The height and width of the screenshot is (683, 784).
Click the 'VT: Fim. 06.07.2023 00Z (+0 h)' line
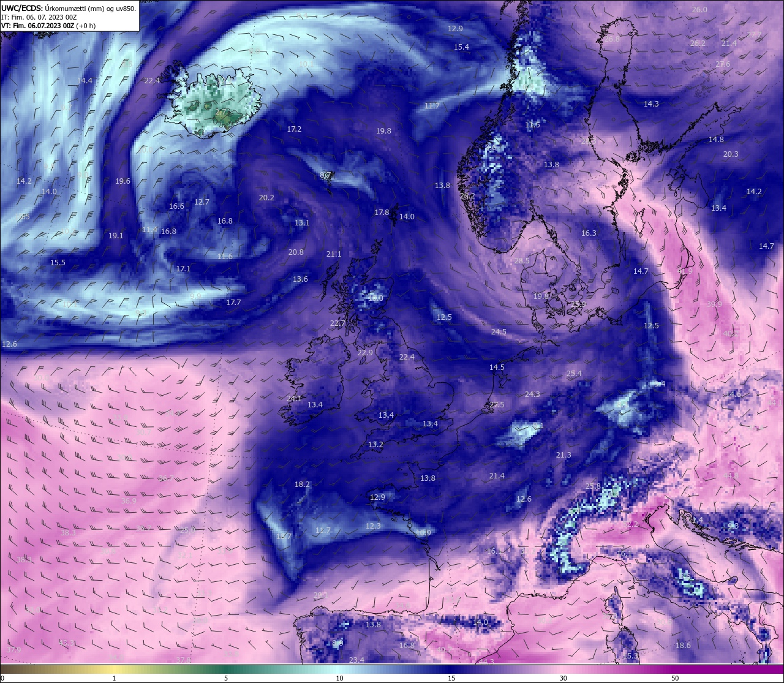(x=48, y=26)
